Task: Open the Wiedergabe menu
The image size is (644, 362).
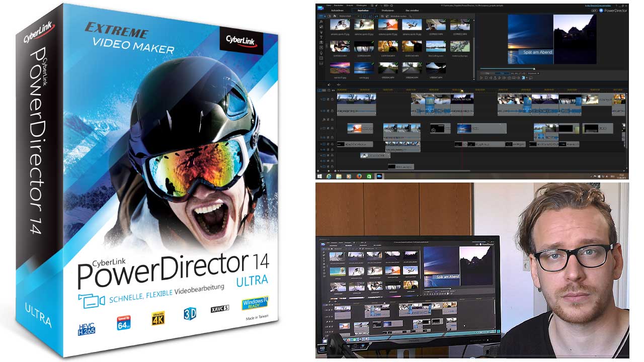Action: 361,5
